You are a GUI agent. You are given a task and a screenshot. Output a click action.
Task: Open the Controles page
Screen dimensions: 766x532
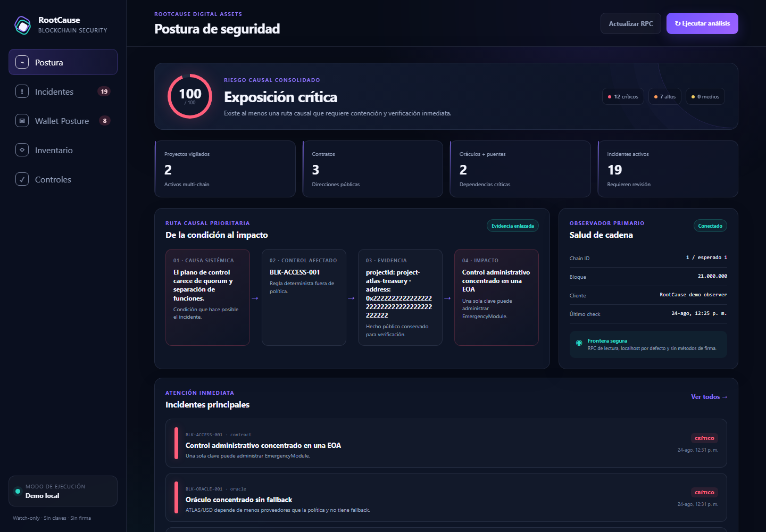coord(63,179)
